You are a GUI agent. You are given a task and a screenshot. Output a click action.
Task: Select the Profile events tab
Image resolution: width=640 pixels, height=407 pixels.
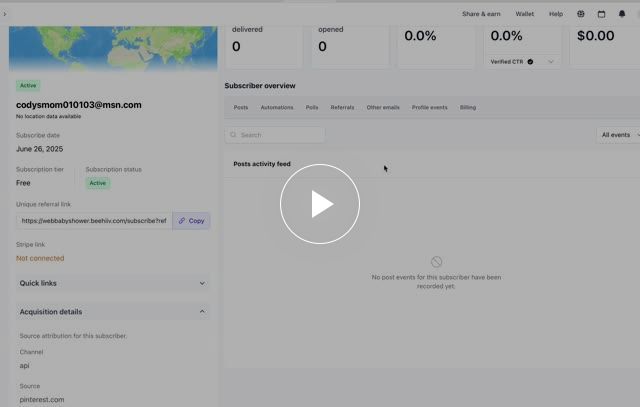(429, 107)
